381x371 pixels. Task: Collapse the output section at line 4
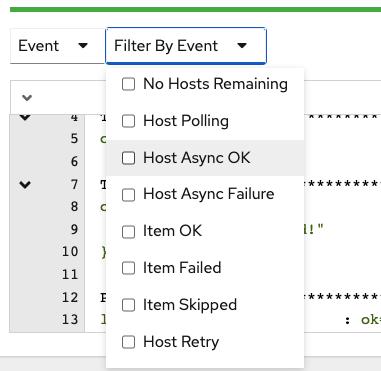coord(25,117)
